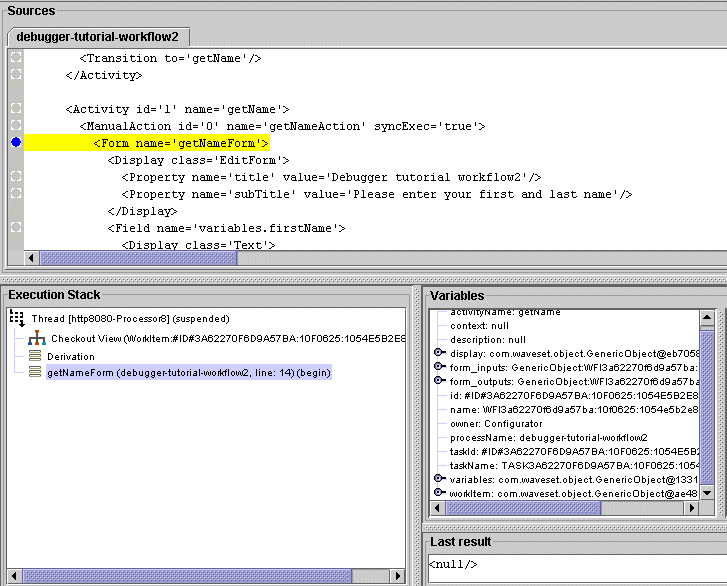This screenshot has height=586, width=727.
Task: Click the closing </Display> source line
Action: [142, 211]
